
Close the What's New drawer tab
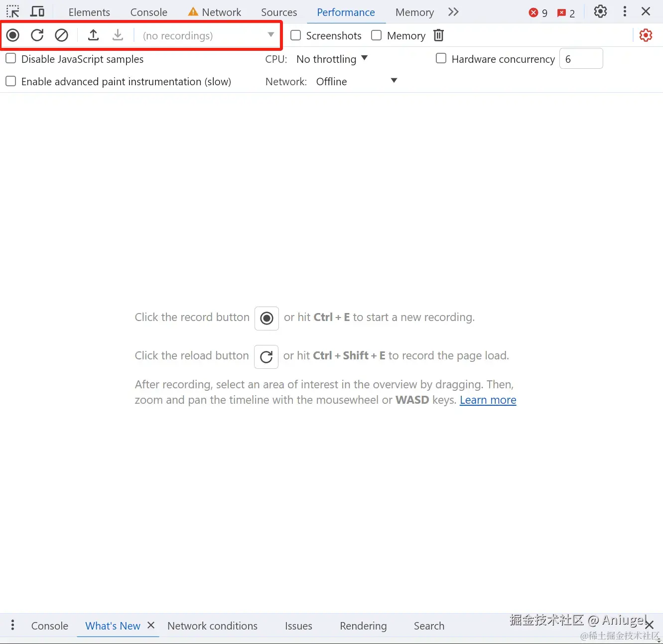click(151, 625)
